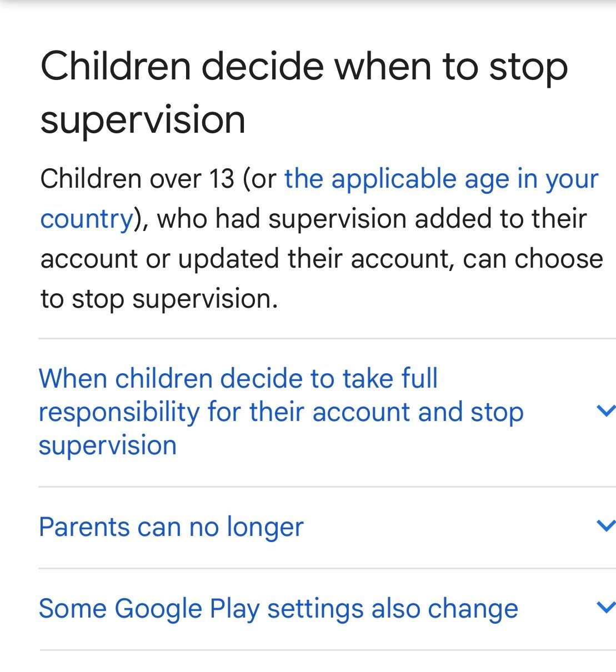Tap the word "supervision" ending first expander title
Image resolution: width=616 pixels, height=672 pixels.
(107, 445)
